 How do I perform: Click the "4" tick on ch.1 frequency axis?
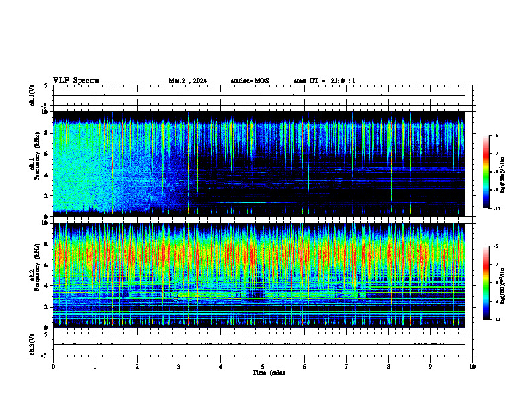coord(46,175)
